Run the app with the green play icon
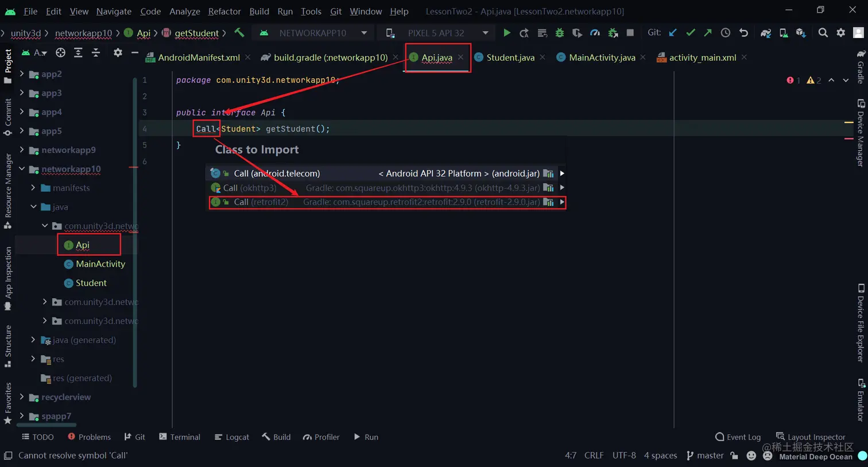This screenshot has height=467, width=868. pos(507,33)
